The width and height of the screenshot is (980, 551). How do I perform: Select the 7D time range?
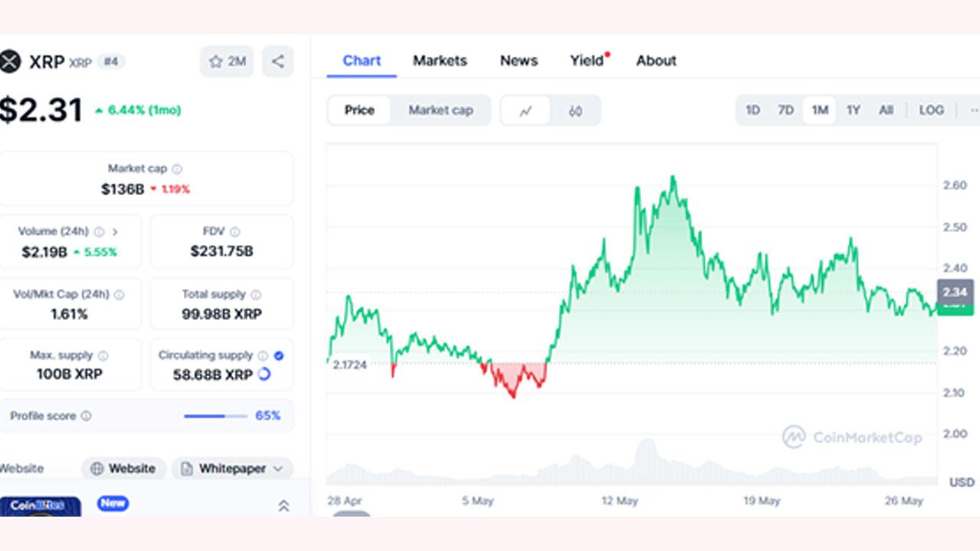coord(786,110)
